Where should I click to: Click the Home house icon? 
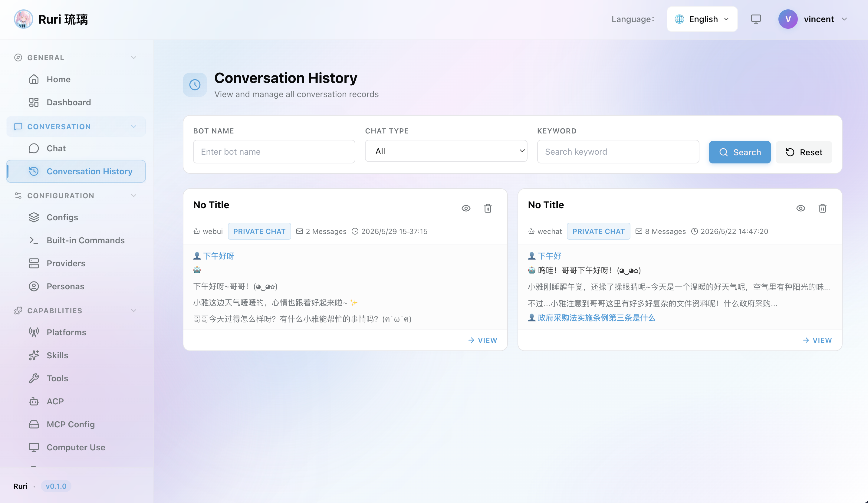coord(34,79)
